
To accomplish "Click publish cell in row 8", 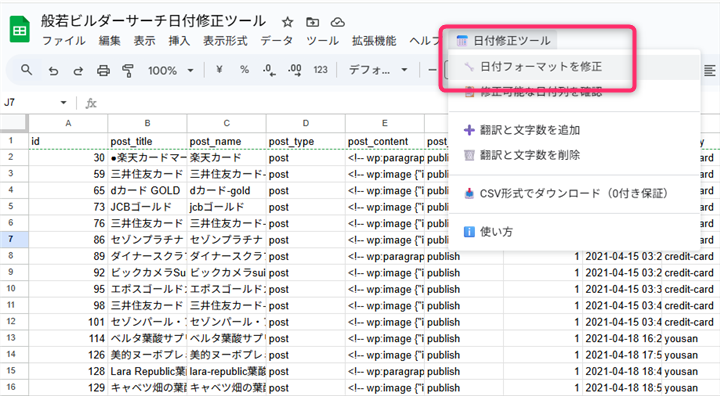I will [464, 256].
